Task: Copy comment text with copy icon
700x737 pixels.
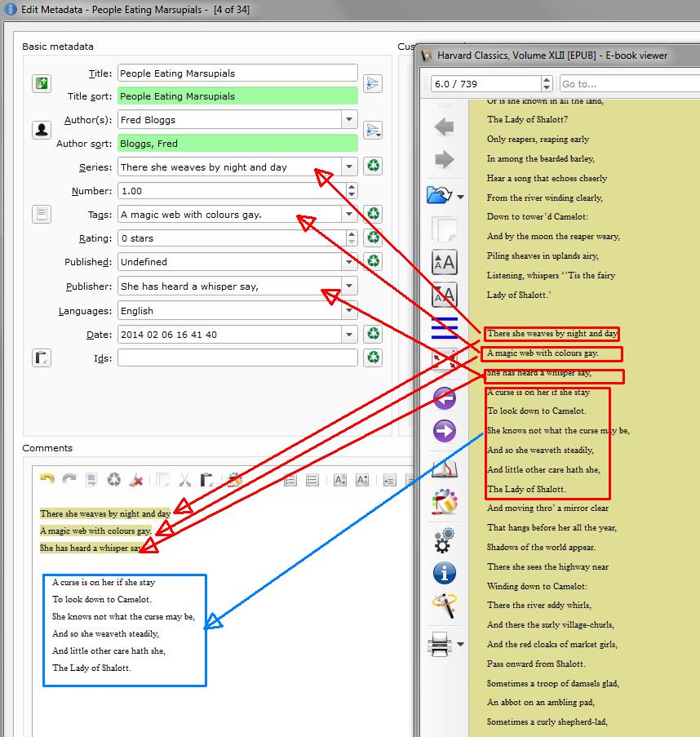Action: [x=162, y=480]
